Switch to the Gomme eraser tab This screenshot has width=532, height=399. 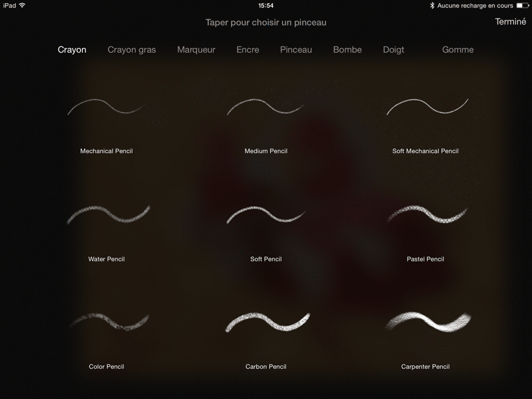coord(458,49)
